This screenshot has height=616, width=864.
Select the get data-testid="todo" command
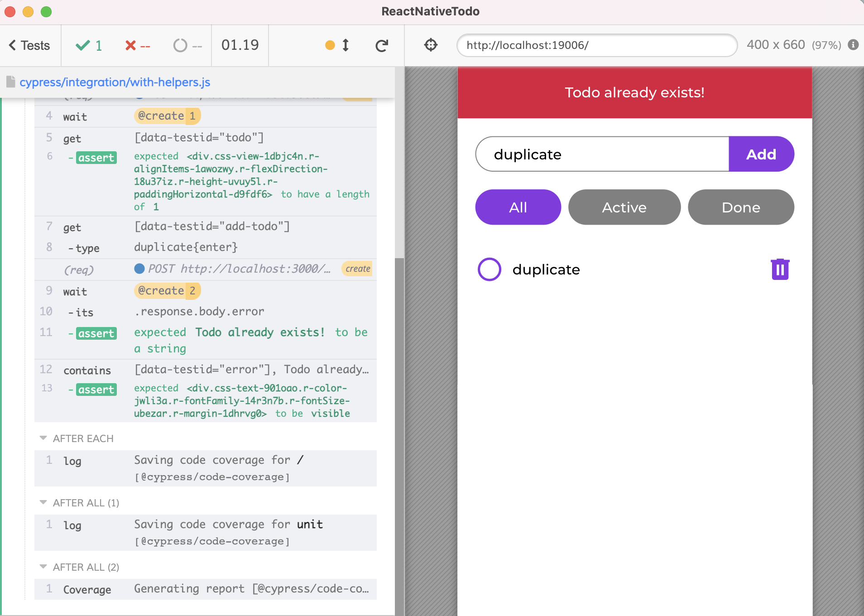point(206,138)
